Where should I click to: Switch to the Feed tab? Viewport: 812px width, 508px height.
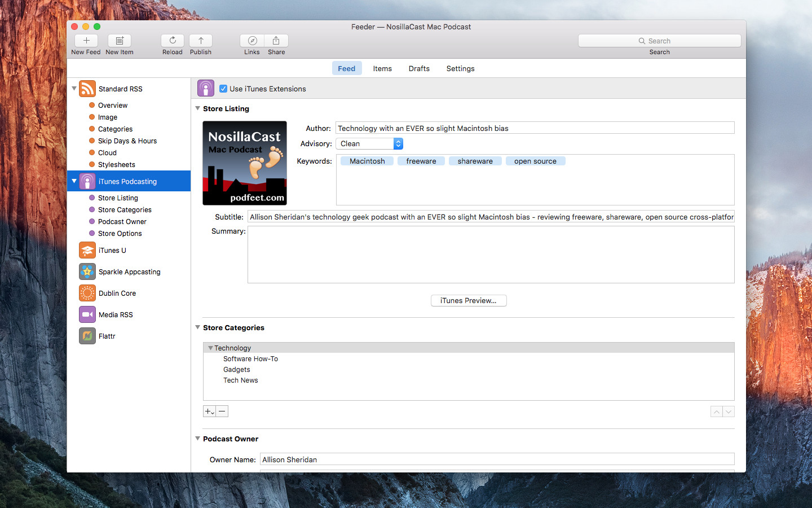pyautogui.click(x=347, y=68)
